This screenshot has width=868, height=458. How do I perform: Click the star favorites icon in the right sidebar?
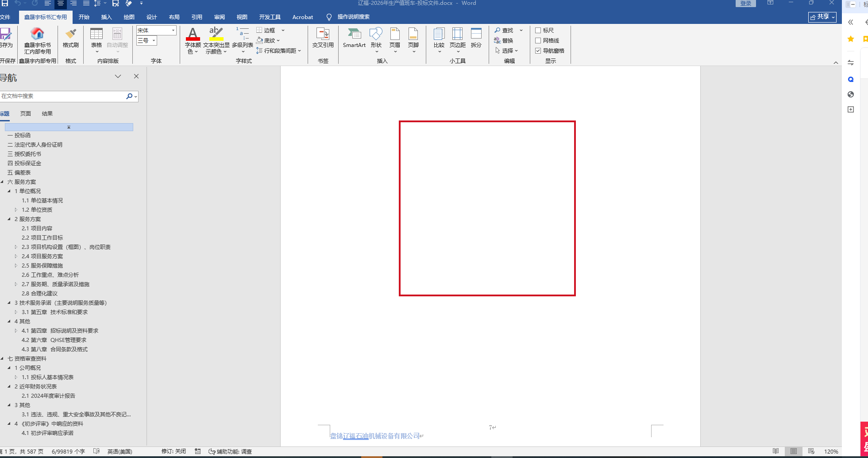tap(851, 39)
